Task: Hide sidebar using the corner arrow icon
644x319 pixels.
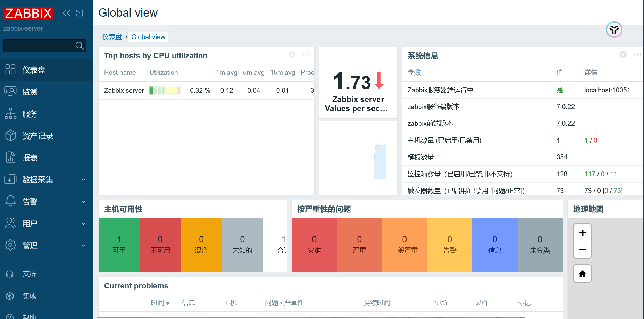Action: [80, 13]
